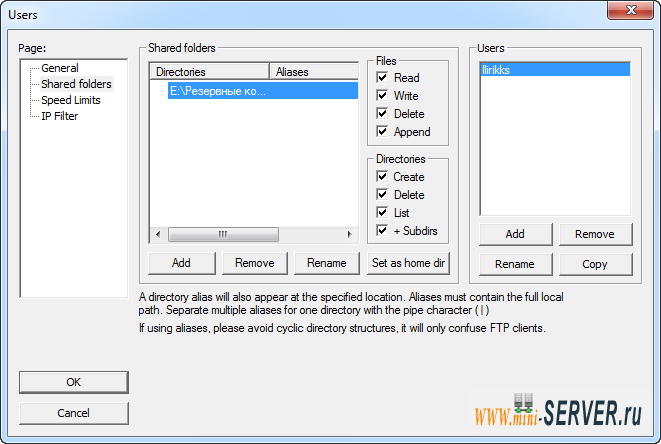
Task: Toggle the List directories checkbox
Action: click(x=382, y=213)
